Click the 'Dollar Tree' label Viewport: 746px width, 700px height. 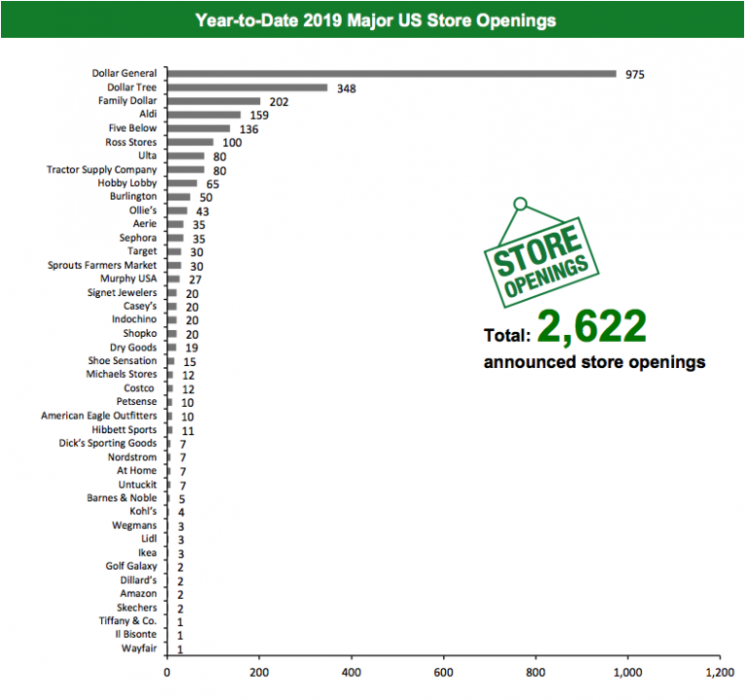[x=132, y=87]
